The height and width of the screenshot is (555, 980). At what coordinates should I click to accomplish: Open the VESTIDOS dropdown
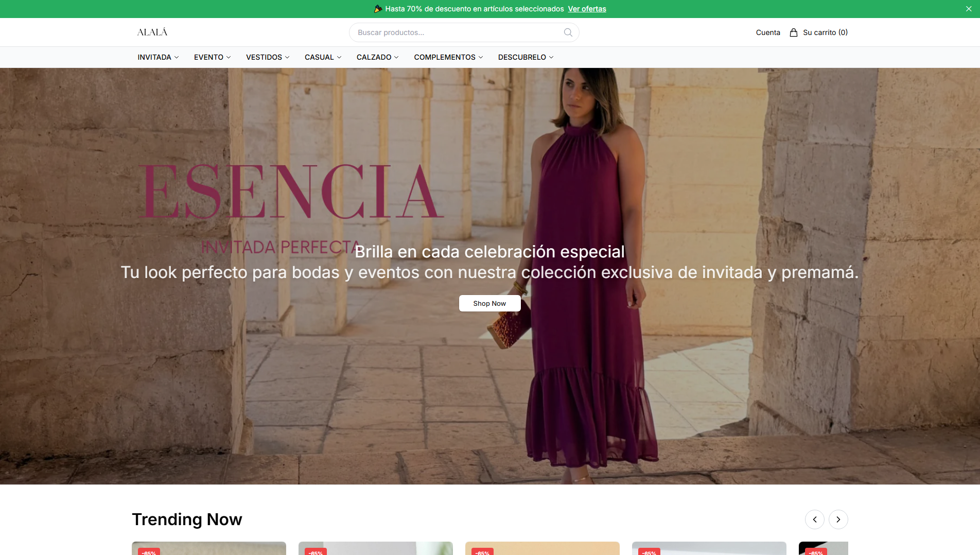[268, 57]
